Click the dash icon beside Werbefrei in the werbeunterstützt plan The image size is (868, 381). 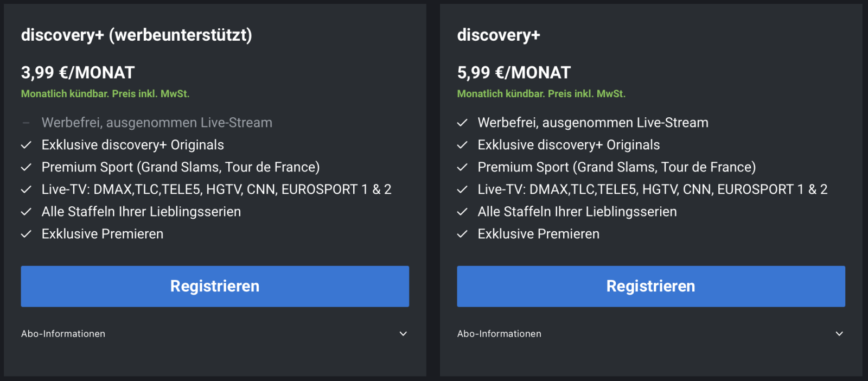(x=26, y=123)
